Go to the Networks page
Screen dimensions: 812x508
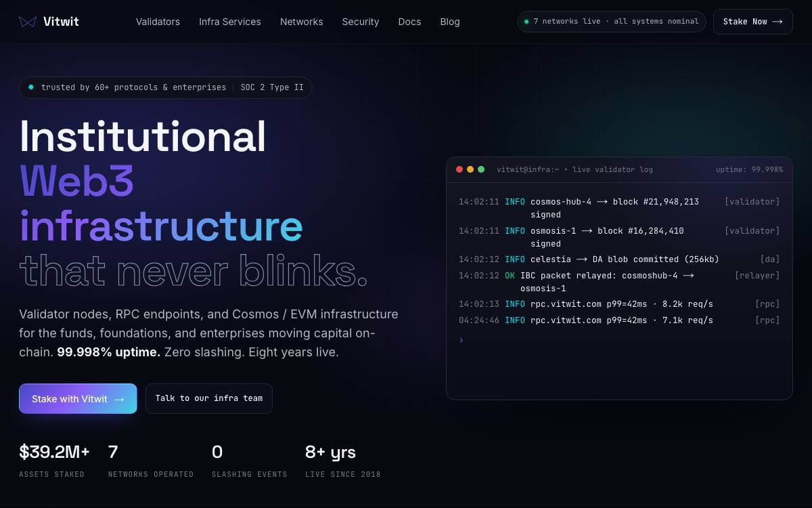tap(302, 22)
